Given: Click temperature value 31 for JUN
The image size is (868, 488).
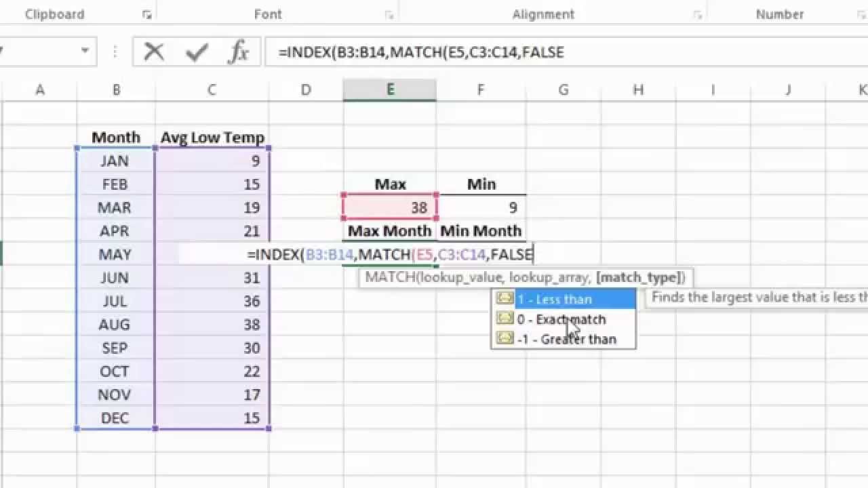Looking at the screenshot, I should pyautogui.click(x=212, y=278).
